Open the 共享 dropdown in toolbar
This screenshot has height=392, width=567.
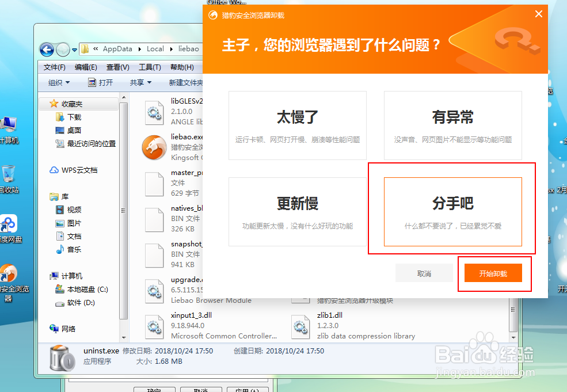(x=140, y=83)
